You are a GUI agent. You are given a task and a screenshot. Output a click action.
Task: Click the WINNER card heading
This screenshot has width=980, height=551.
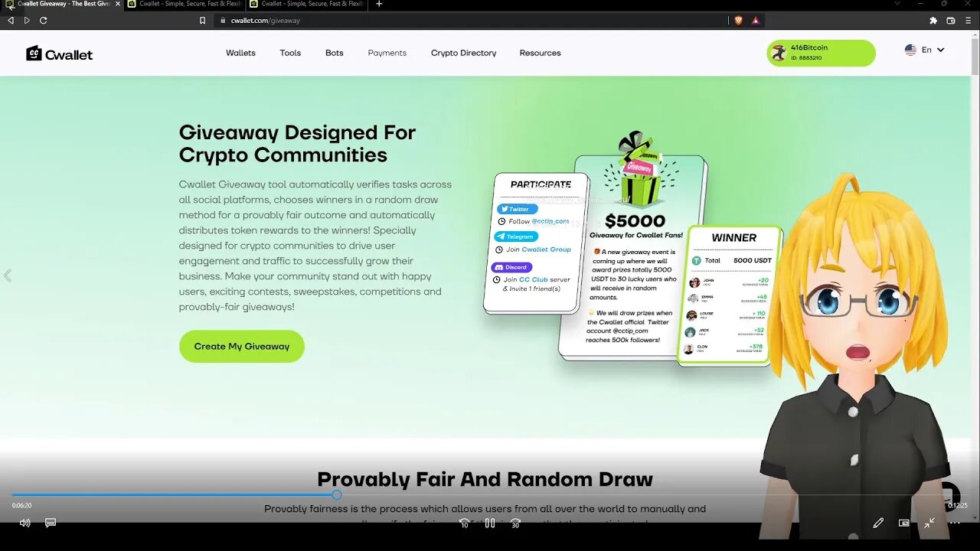(x=734, y=238)
